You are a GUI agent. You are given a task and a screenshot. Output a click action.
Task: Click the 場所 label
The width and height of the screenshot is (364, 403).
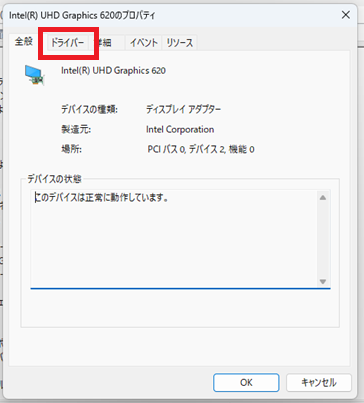pos(71,149)
